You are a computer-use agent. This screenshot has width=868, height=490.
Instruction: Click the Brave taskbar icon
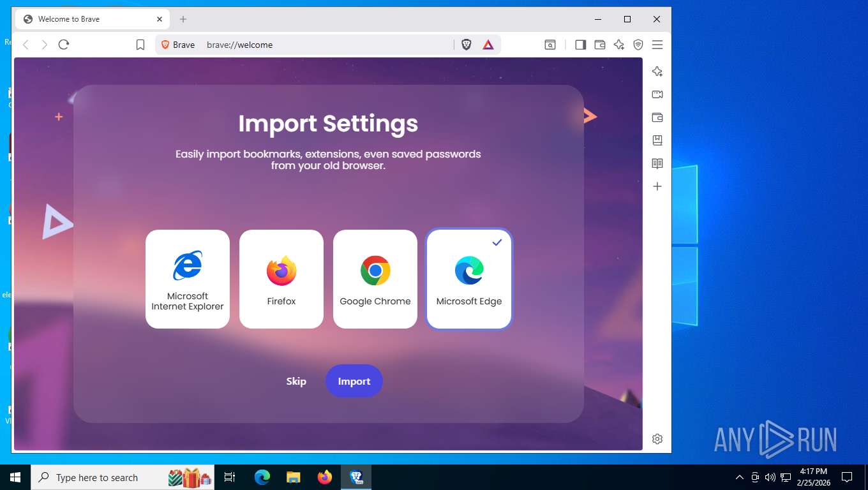356,477
